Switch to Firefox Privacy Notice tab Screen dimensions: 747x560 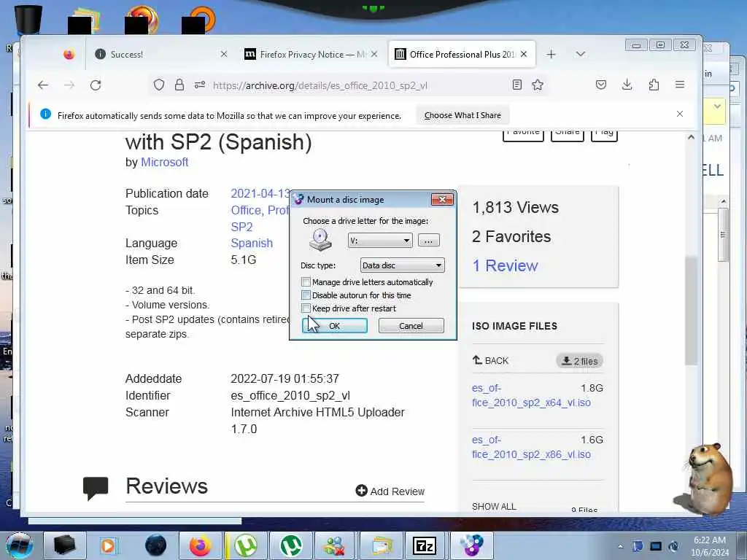pos(311,54)
